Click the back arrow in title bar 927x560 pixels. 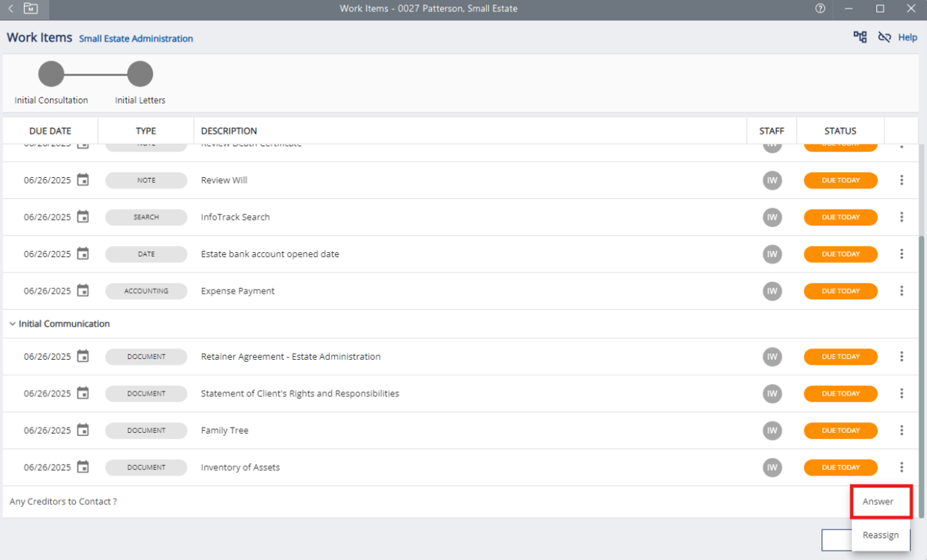pos(10,9)
